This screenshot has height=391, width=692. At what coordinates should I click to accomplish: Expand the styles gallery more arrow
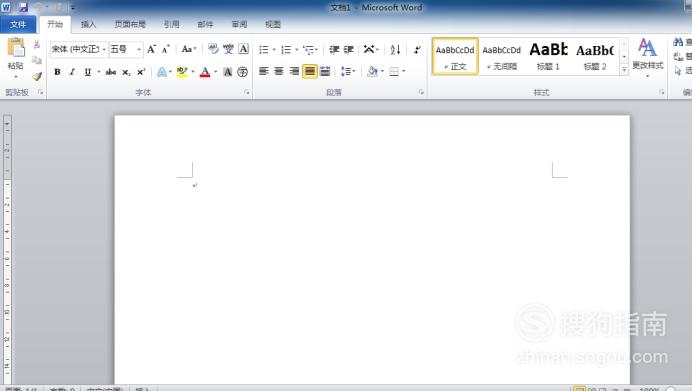coord(624,69)
